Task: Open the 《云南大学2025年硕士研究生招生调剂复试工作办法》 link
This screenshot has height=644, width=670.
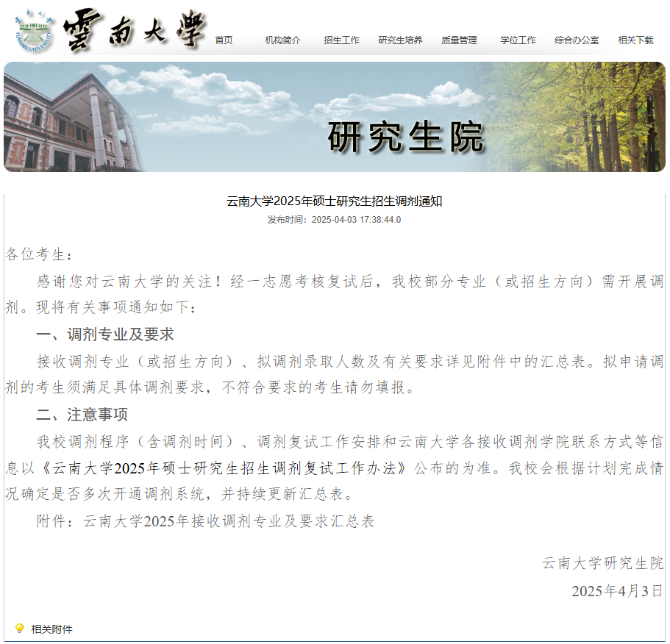Action: pos(227,468)
